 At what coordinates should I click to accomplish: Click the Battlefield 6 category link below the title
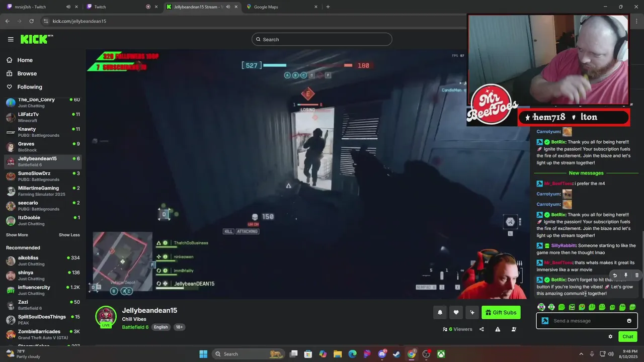click(x=135, y=327)
